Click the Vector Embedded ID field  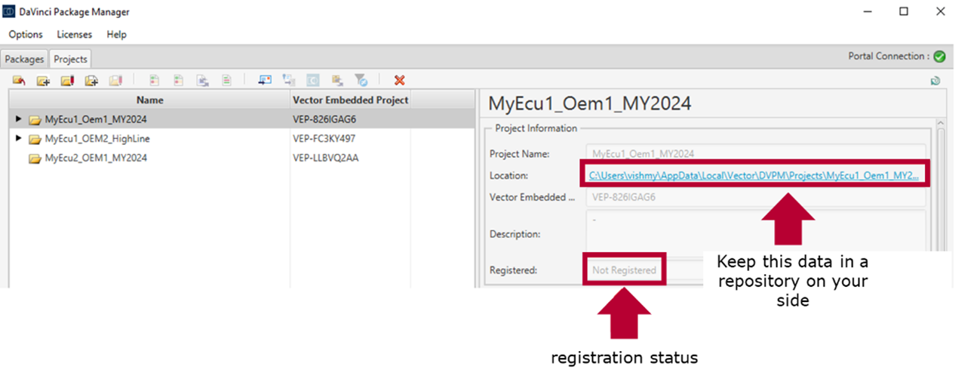(755, 197)
